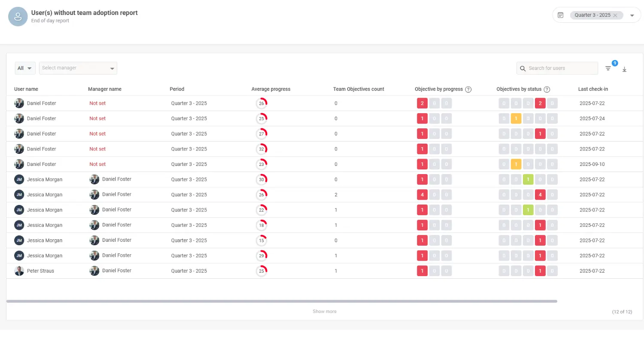
Task: Click Jessica Morgan's JM avatar badge
Action: click(19, 179)
